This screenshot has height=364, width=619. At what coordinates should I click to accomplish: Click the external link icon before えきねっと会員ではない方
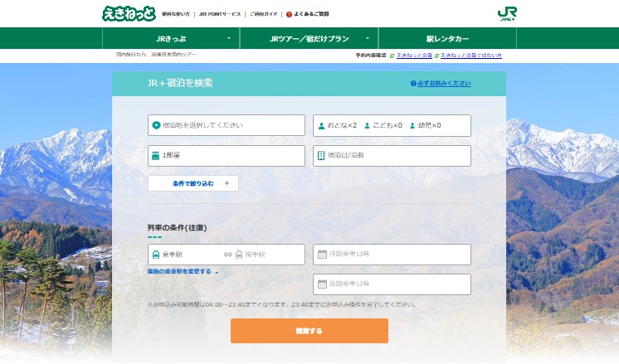pos(436,56)
